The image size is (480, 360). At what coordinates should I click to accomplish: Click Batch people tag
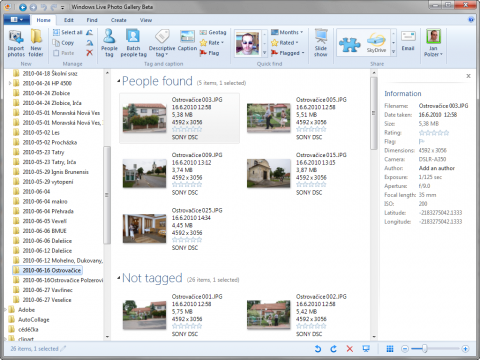tap(133, 43)
